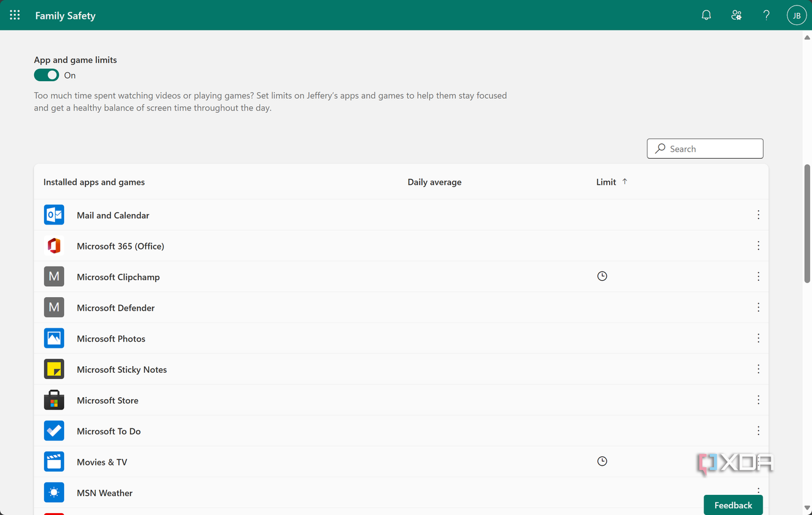Click the Microsoft 365 (Office) app icon
The width and height of the screenshot is (812, 515).
pos(54,246)
